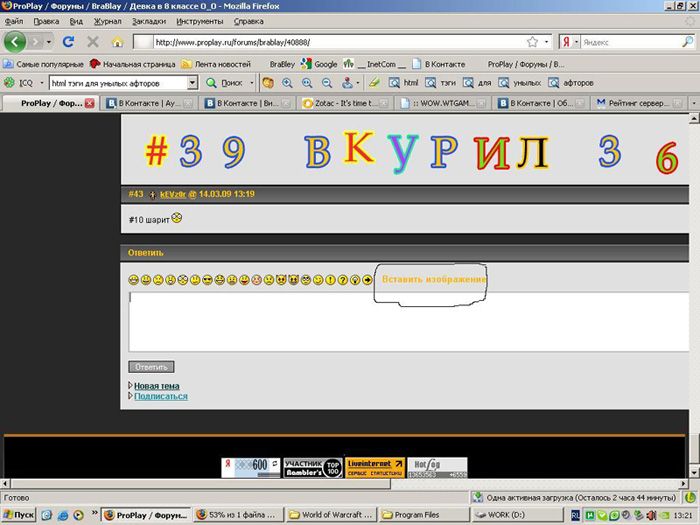Open the Закладки menu
700x525 pixels.
point(148,21)
